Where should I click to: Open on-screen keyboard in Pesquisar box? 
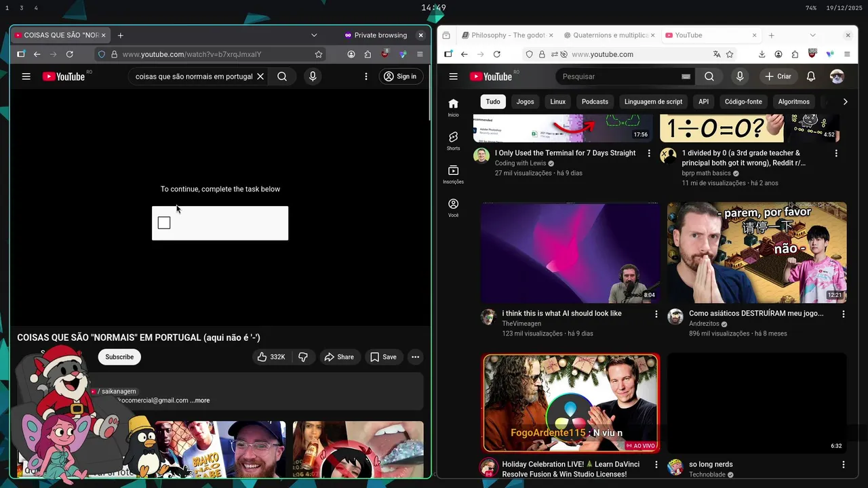pos(686,77)
